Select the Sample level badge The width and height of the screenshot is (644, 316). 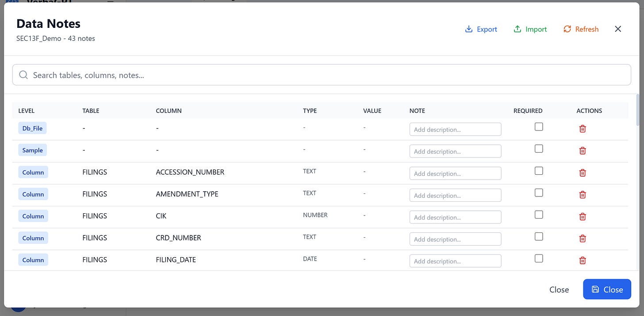tap(33, 150)
